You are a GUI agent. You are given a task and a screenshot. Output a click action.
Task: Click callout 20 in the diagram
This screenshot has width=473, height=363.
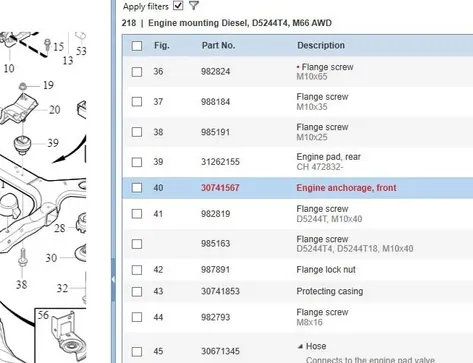(x=55, y=110)
